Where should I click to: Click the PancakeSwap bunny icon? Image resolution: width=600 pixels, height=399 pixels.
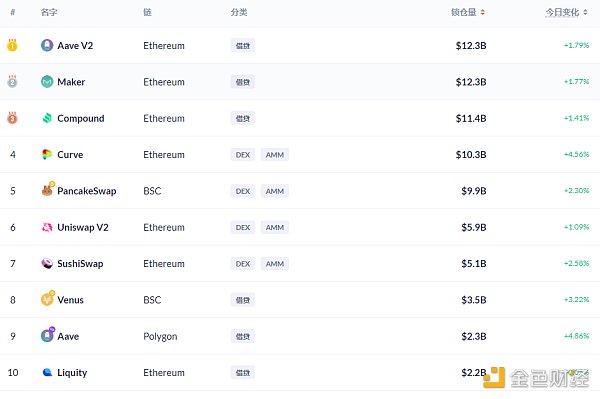coord(47,190)
